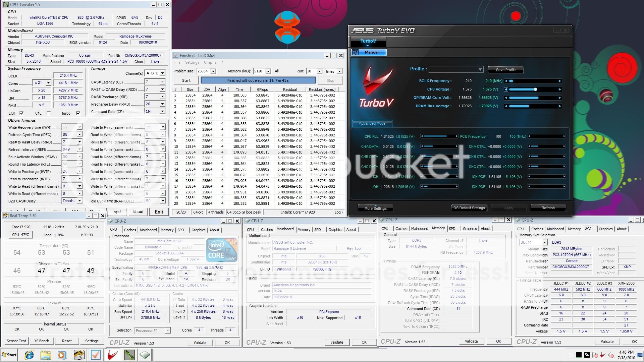Click Exit button in CPU-Tweaker

coord(159,212)
